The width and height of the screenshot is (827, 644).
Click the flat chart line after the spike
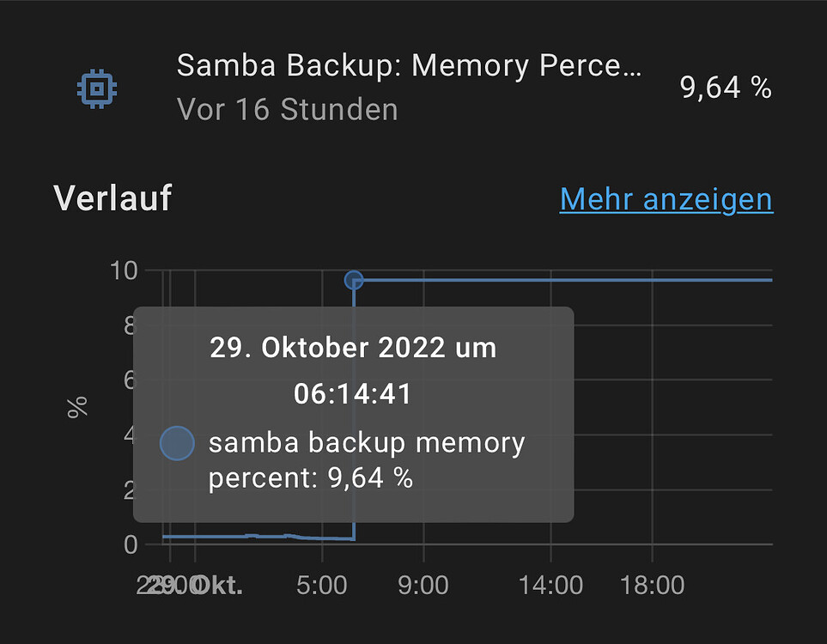click(x=601, y=280)
